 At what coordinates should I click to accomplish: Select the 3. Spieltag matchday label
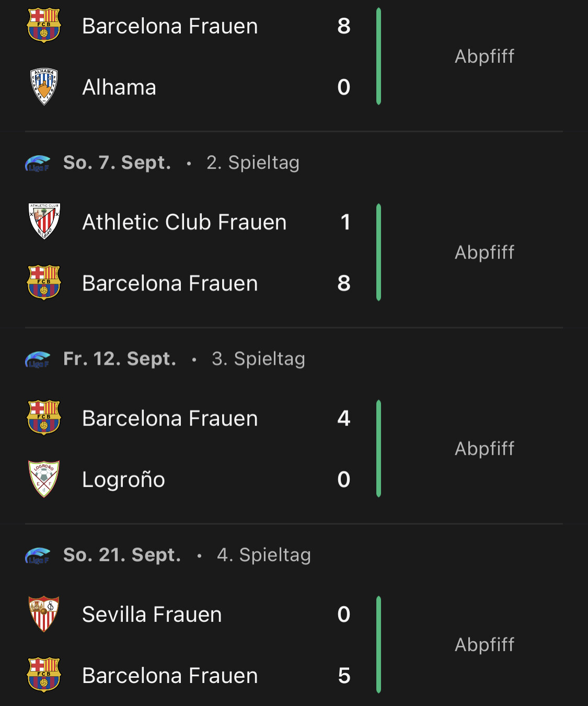[x=258, y=359]
